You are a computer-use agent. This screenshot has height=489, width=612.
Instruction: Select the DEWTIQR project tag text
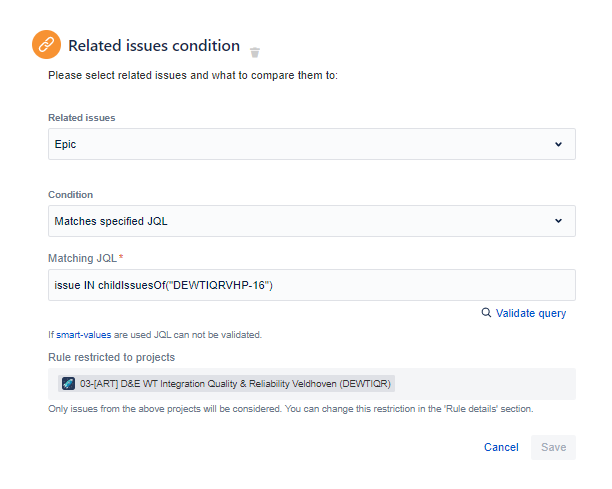click(236, 383)
